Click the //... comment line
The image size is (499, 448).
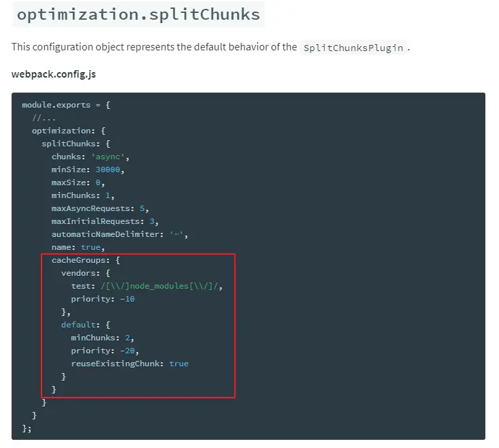(44, 118)
